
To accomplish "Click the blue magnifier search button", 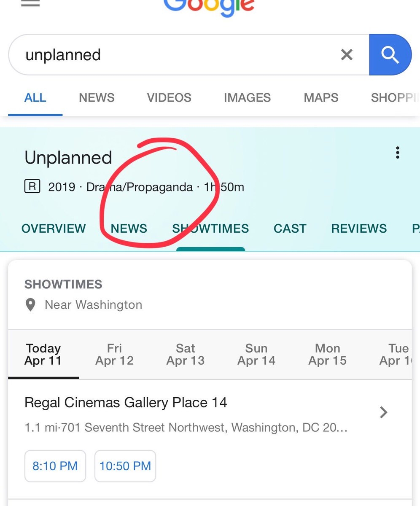I will coord(390,54).
